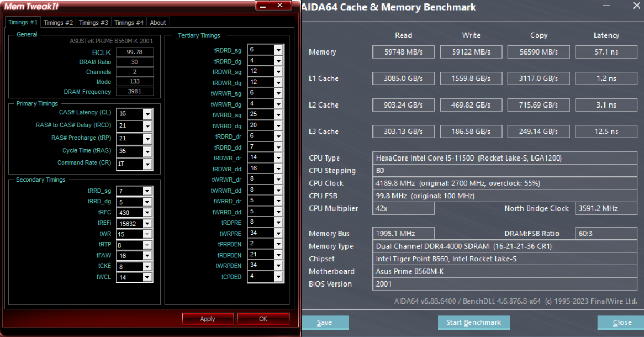Click L2 Cache Write value 469.82 GB/s
The height and width of the screenshot is (337, 644).
471,105
